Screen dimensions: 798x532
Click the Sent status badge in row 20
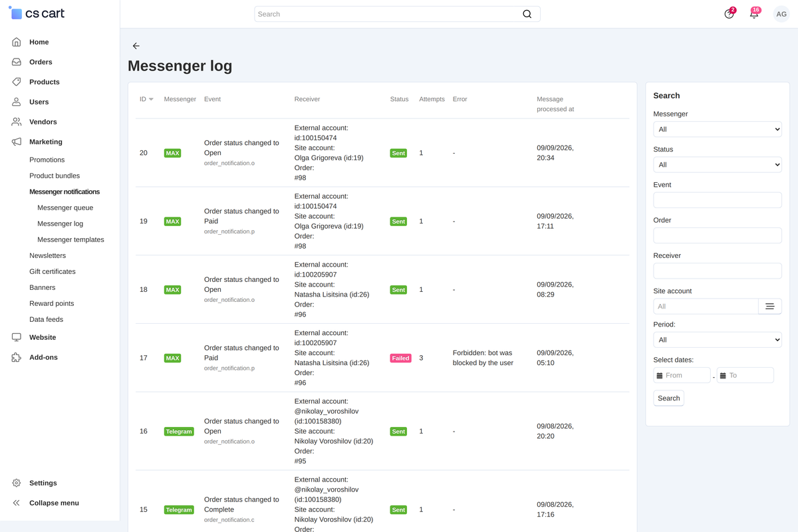[x=398, y=153]
